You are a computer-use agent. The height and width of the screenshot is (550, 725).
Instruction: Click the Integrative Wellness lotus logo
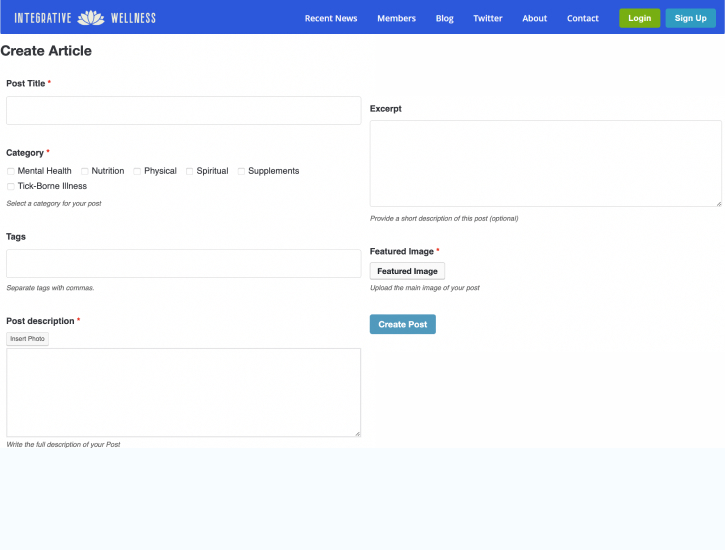point(85,18)
